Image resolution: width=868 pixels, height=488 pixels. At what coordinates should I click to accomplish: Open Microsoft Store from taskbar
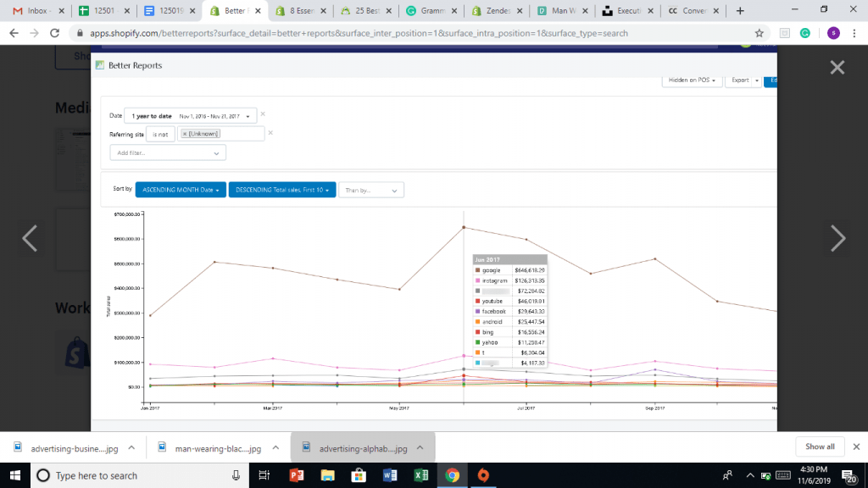[x=359, y=475]
